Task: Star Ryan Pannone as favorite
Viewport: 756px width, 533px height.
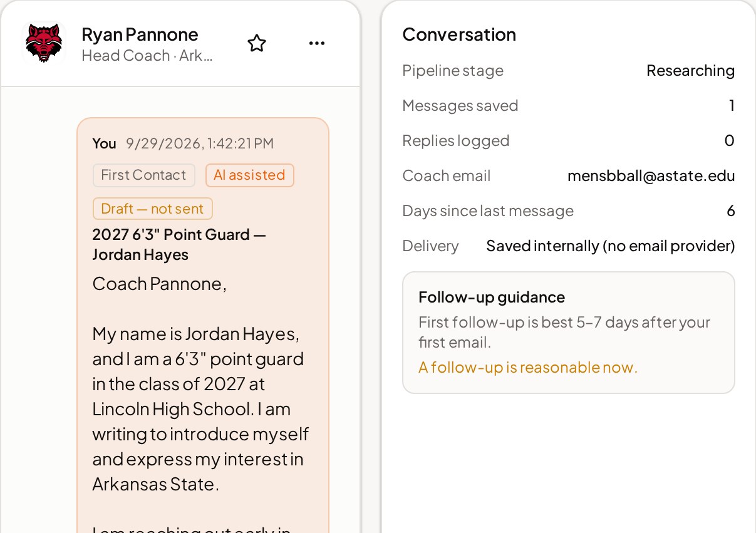Action: pos(257,43)
